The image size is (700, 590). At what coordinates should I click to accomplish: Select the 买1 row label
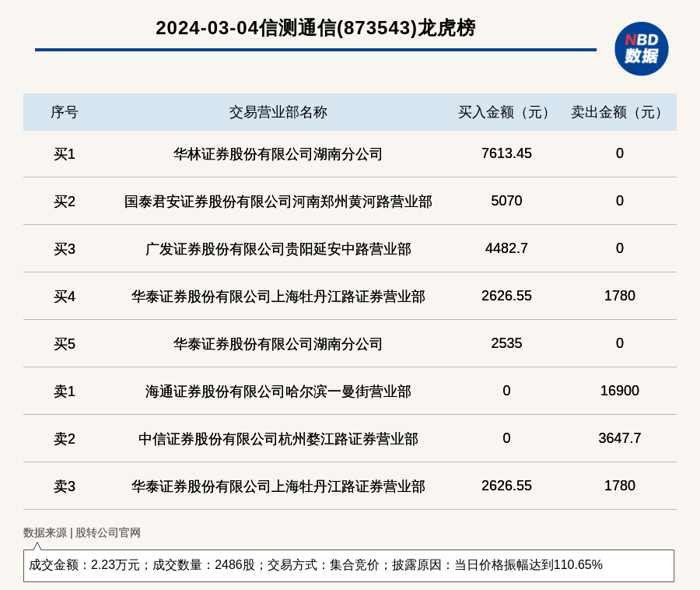(65, 154)
